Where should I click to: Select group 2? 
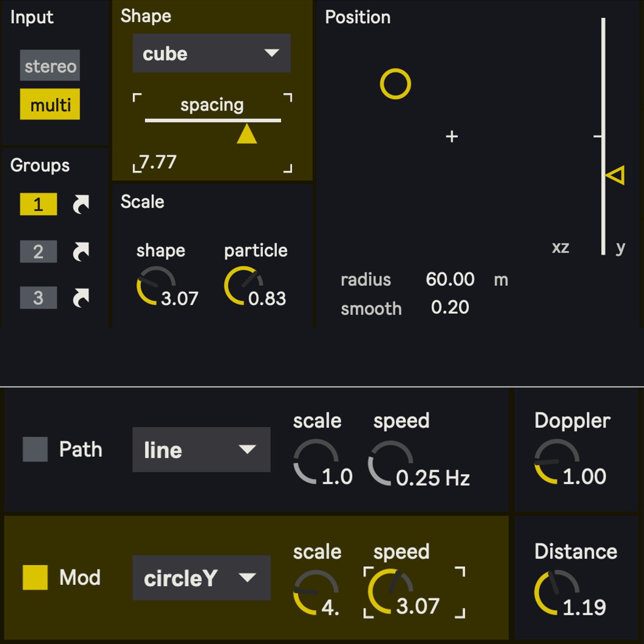click(x=38, y=252)
